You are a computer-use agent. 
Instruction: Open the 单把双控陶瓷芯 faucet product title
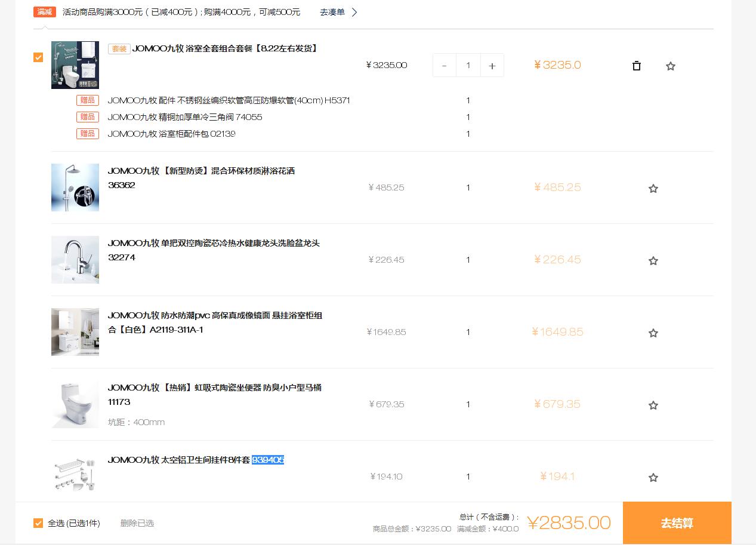tap(214, 250)
